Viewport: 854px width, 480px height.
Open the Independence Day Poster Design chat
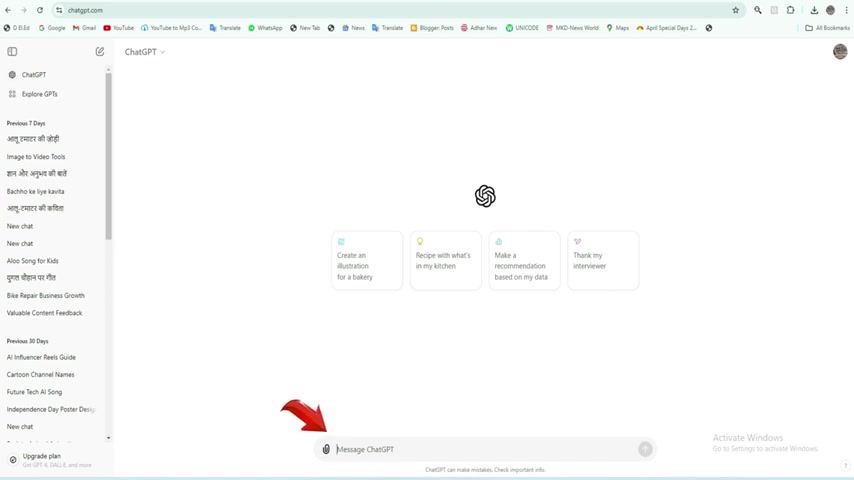point(51,409)
